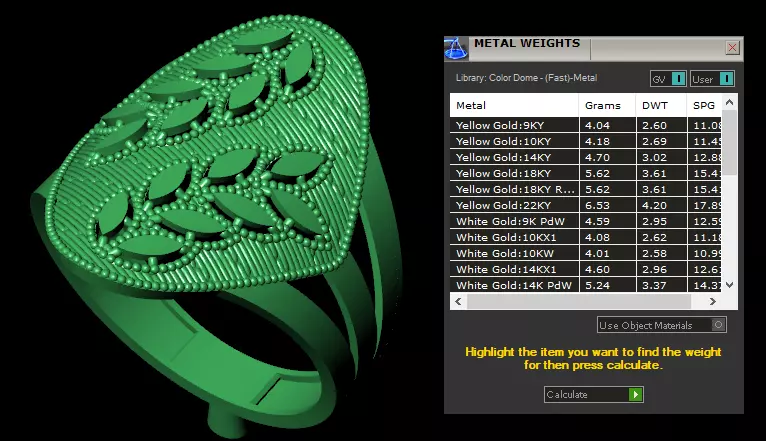Click the 4.04 grams value

pyautogui.click(x=597, y=125)
